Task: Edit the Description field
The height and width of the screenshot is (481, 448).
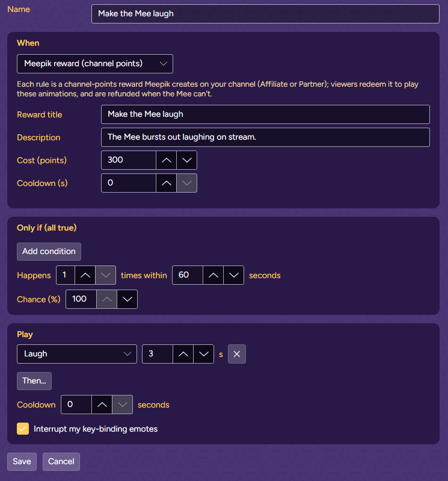Action: 265,137
